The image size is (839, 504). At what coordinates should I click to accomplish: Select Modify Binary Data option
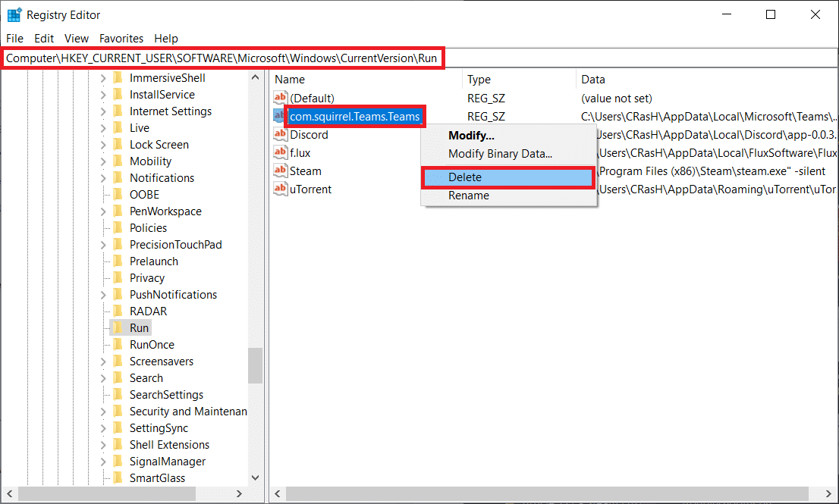pyautogui.click(x=500, y=154)
